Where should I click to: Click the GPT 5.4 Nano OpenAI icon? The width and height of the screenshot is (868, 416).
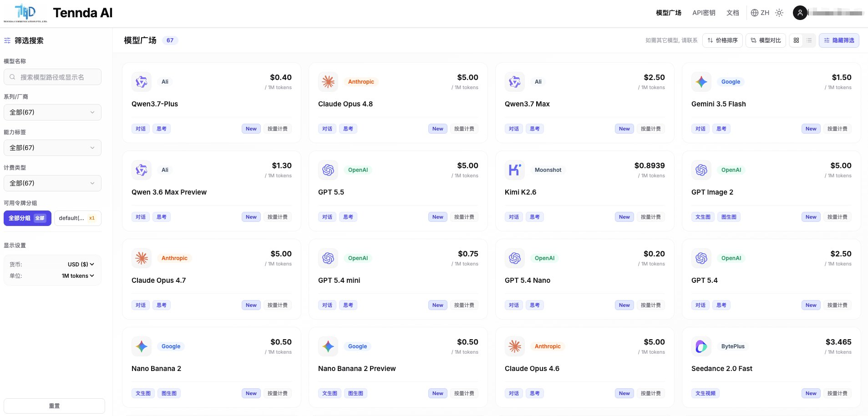(x=515, y=258)
